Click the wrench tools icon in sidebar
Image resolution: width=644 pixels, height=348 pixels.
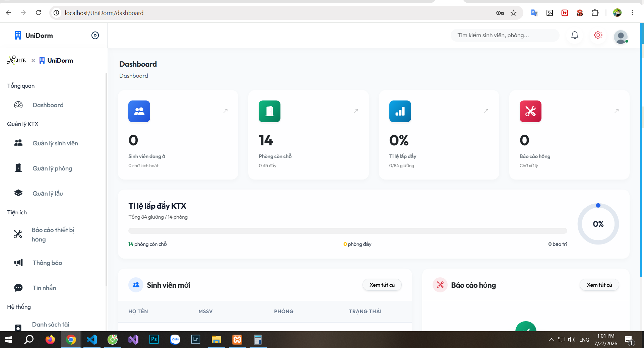[18, 234]
